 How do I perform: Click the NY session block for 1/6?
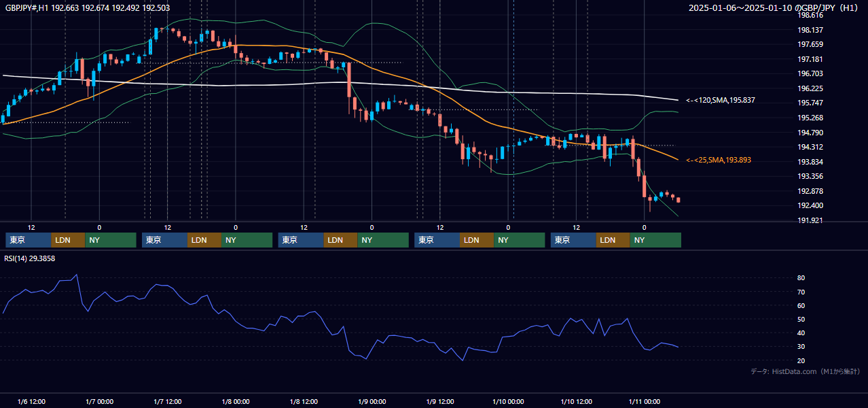coord(111,240)
